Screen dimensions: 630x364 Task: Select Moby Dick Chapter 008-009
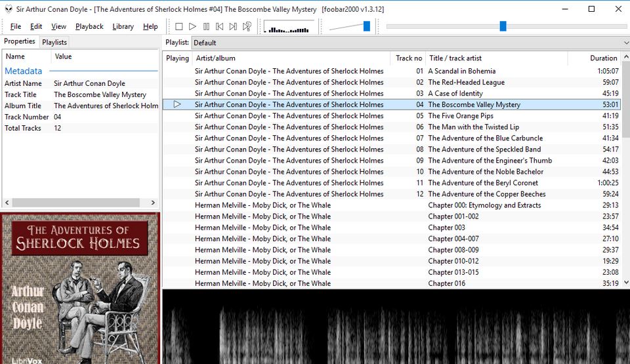click(392, 250)
